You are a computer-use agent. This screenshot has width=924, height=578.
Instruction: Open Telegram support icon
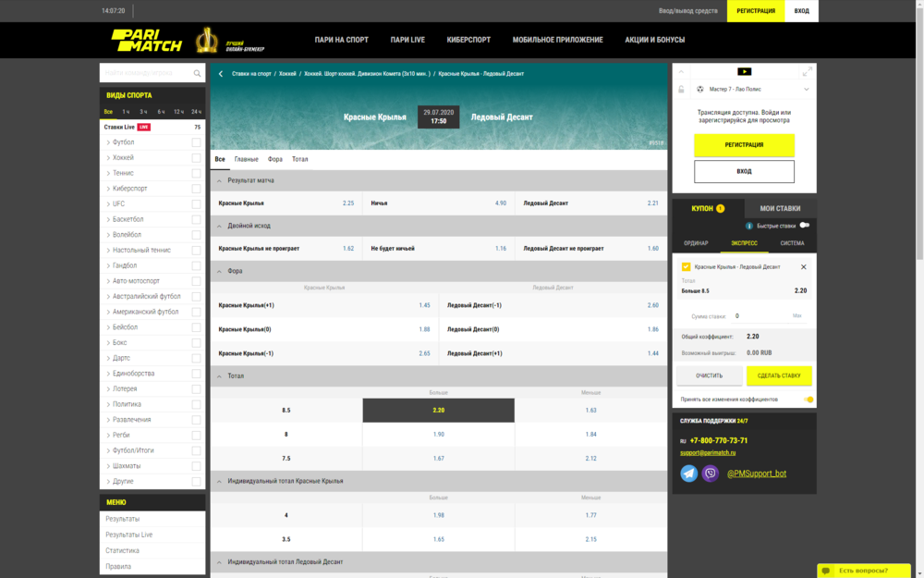pyautogui.click(x=689, y=473)
